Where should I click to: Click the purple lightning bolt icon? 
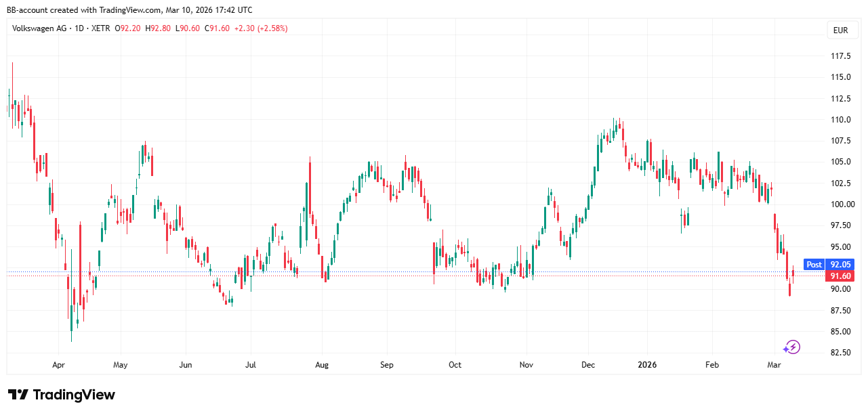(791, 347)
